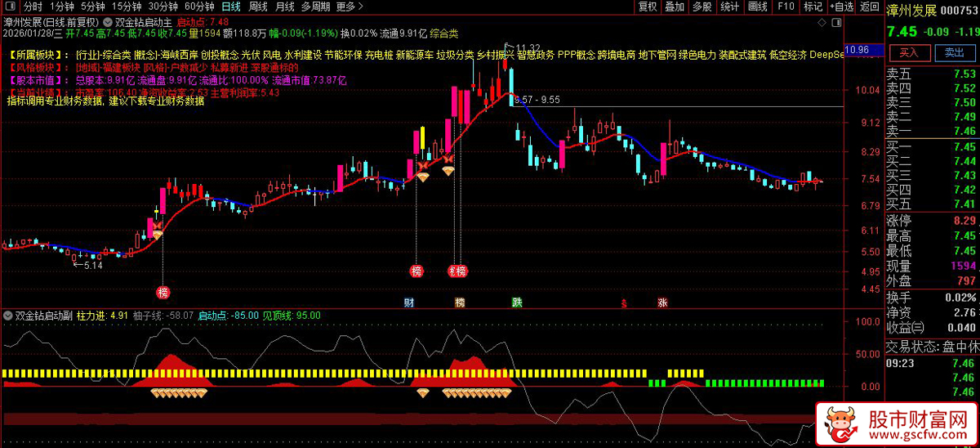Switch to 5分钟 period
980x448 pixels.
[x=93, y=7]
